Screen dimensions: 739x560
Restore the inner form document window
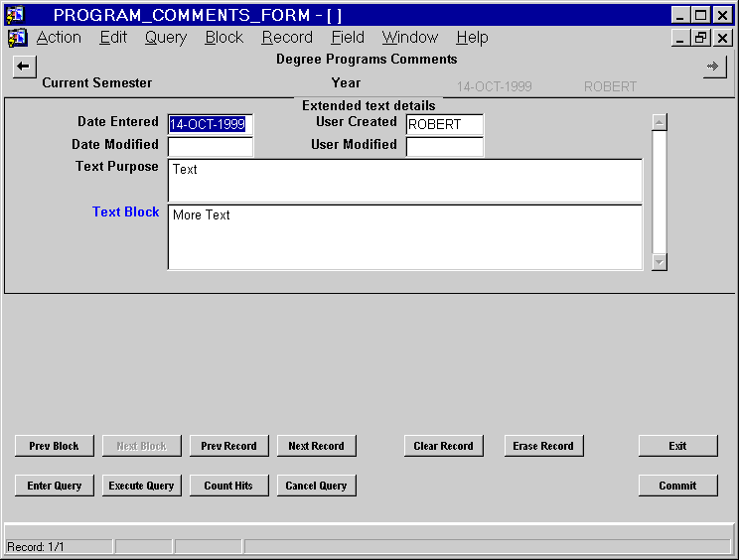[x=701, y=38]
